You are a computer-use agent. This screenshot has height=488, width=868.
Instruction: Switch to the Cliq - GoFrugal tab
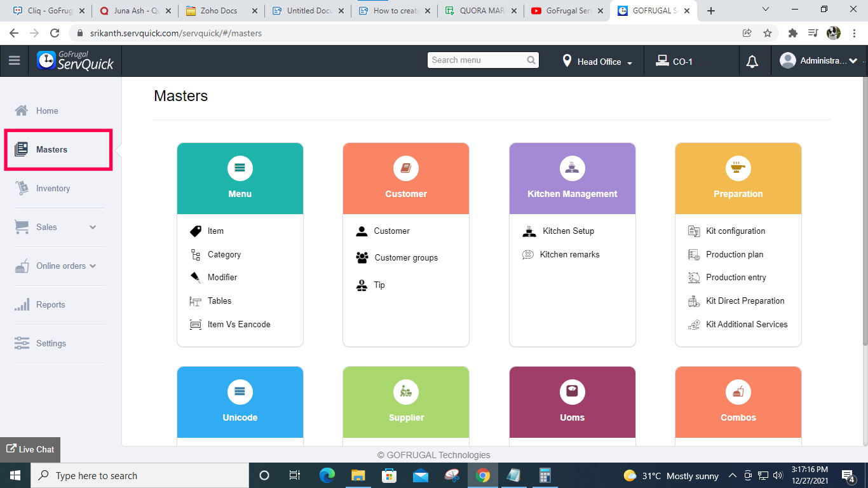click(48, 10)
